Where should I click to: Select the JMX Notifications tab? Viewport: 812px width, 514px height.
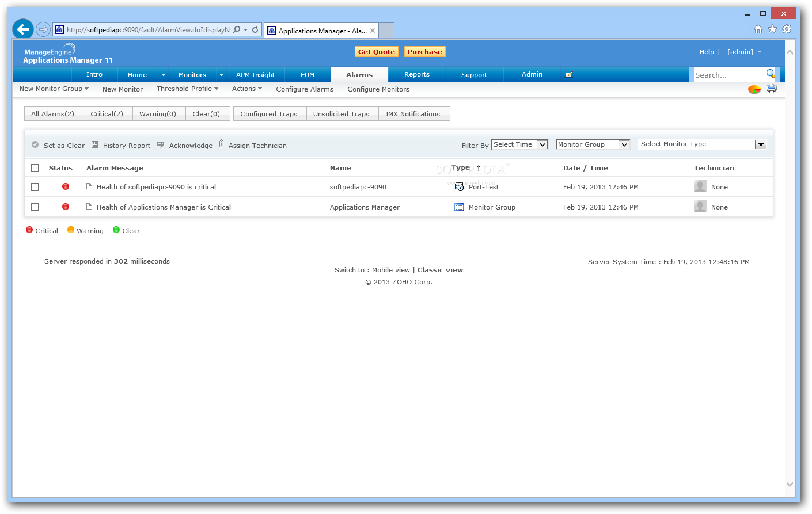(x=413, y=114)
